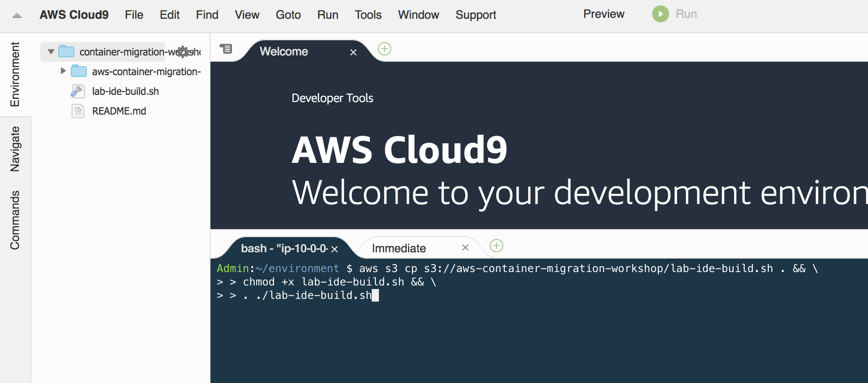Open the Environment side panel

point(15,74)
